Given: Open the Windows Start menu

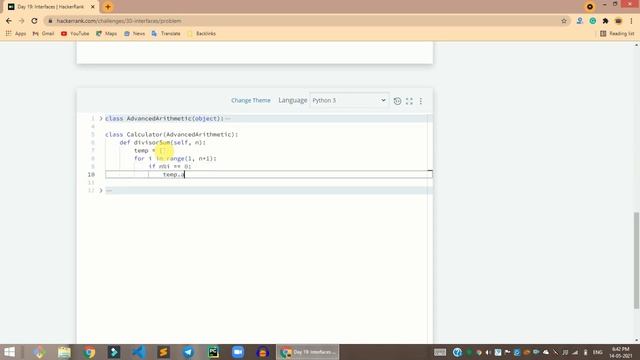Looking at the screenshot, I should point(9,352).
